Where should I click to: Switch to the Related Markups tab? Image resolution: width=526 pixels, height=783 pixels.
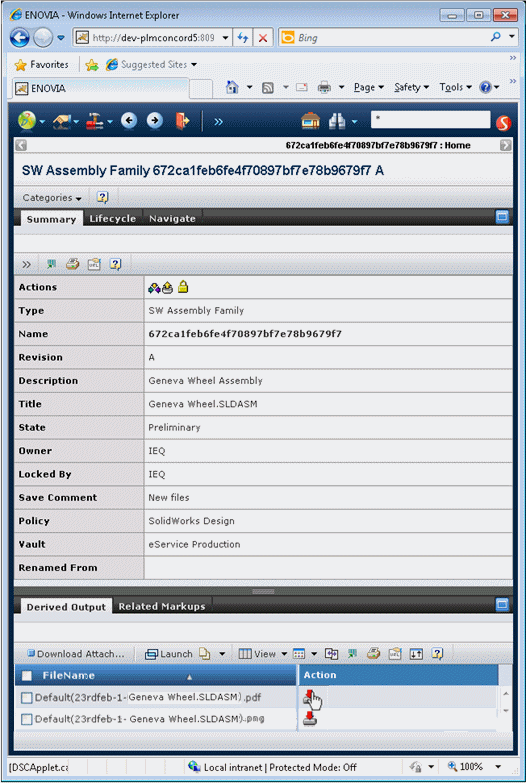(x=162, y=606)
